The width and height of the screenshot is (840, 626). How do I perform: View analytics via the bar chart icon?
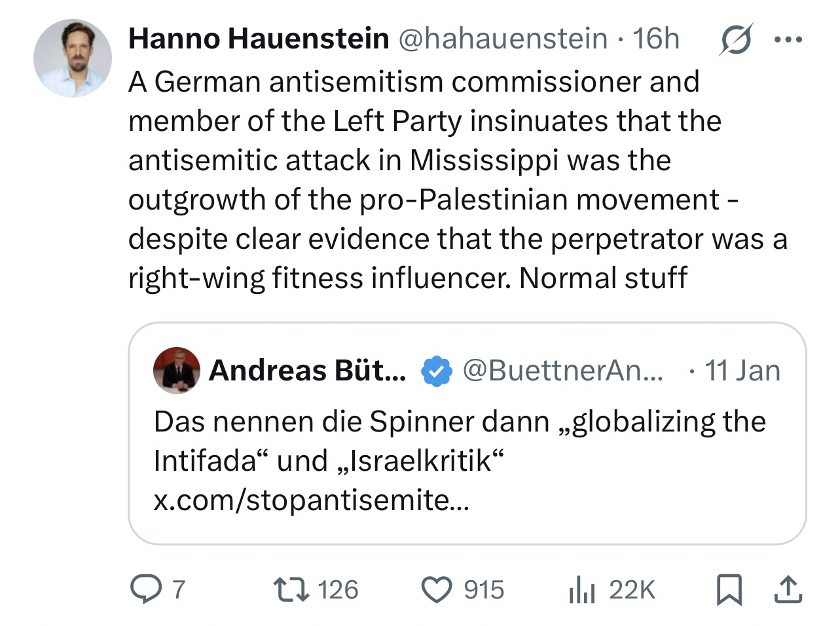581,589
